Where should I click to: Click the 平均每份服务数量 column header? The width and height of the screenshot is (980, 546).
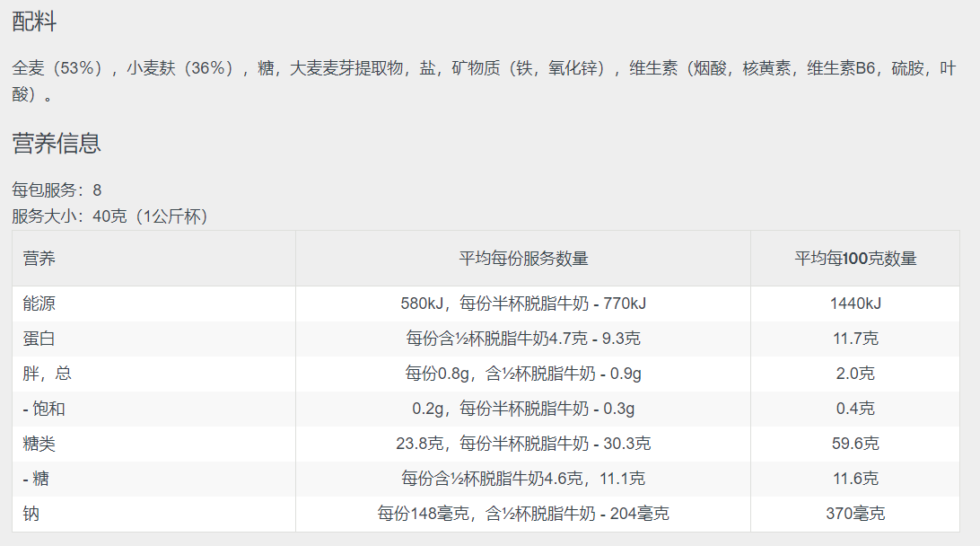click(x=524, y=259)
